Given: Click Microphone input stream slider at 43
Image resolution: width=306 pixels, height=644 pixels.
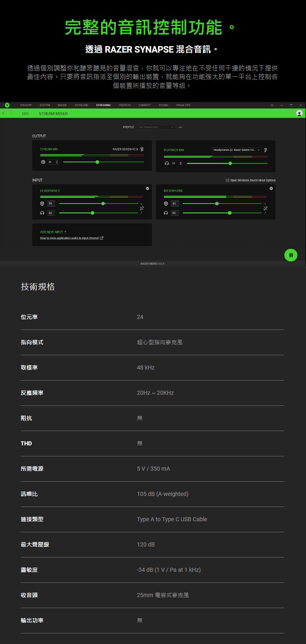Looking at the screenshot, I should [222, 203].
